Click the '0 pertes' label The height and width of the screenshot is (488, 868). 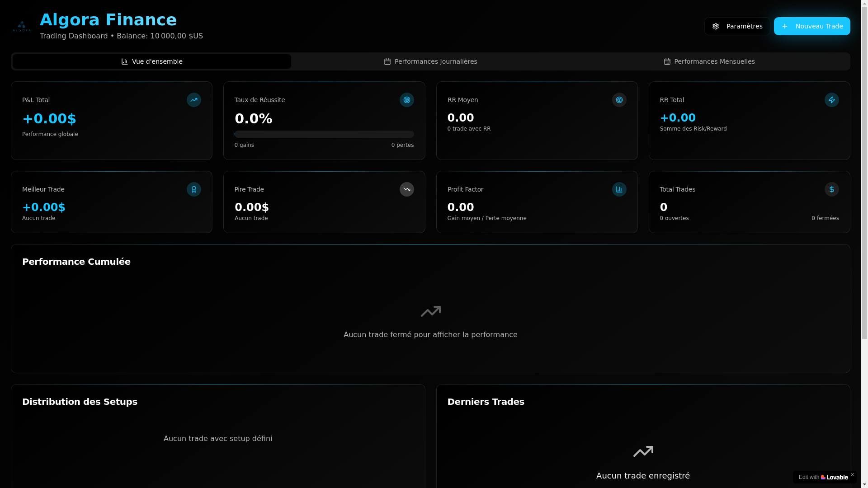click(402, 145)
